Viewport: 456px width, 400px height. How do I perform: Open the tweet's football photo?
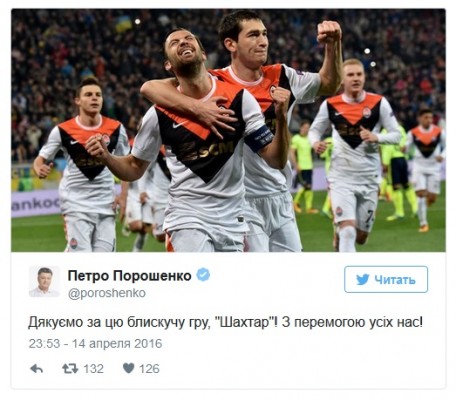pos(228,130)
